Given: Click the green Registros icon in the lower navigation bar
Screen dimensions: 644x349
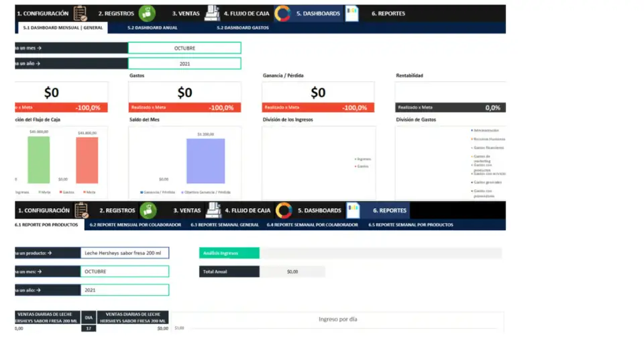Looking at the screenshot, I should 148,210.
